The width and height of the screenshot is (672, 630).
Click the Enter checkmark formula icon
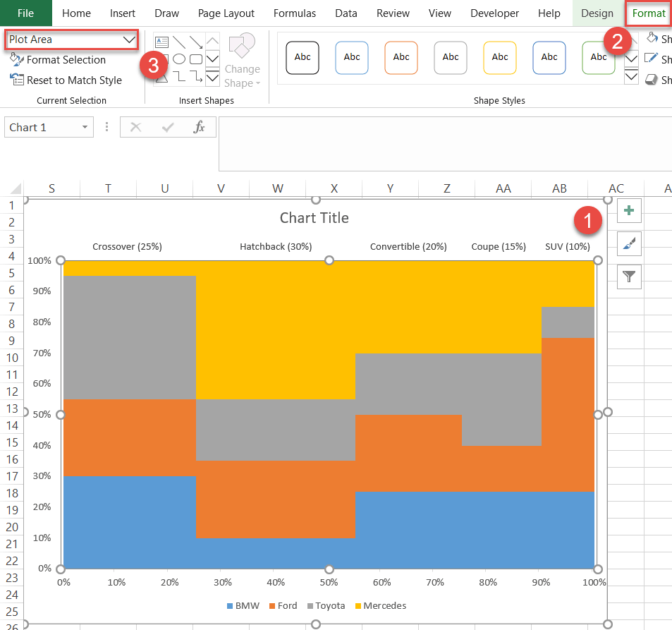click(x=168, y=127)
